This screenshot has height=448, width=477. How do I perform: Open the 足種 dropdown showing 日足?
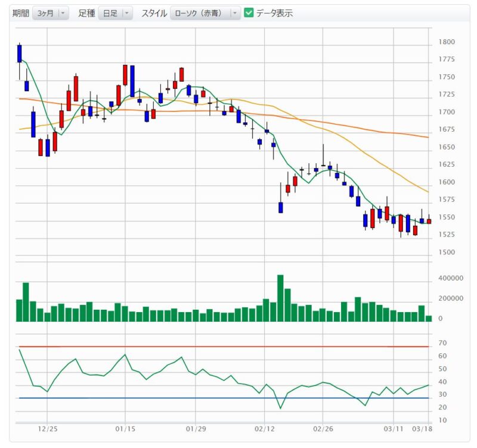[x=115, y=13]
